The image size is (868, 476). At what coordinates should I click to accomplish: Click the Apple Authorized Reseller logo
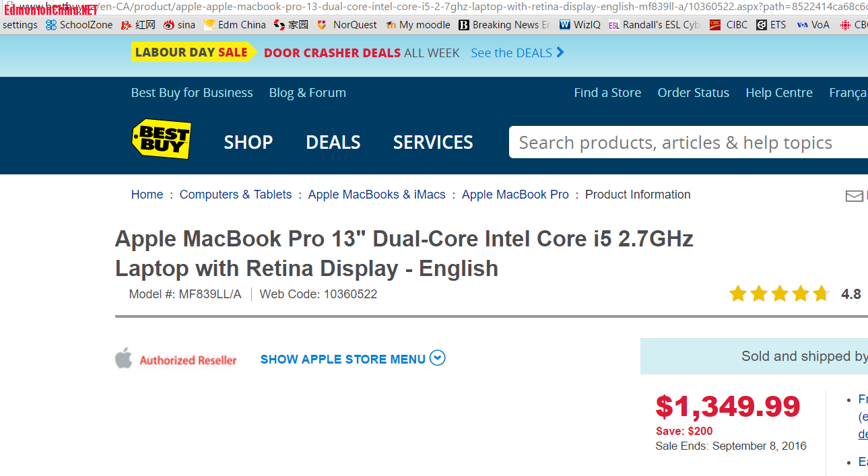(176, 360)
